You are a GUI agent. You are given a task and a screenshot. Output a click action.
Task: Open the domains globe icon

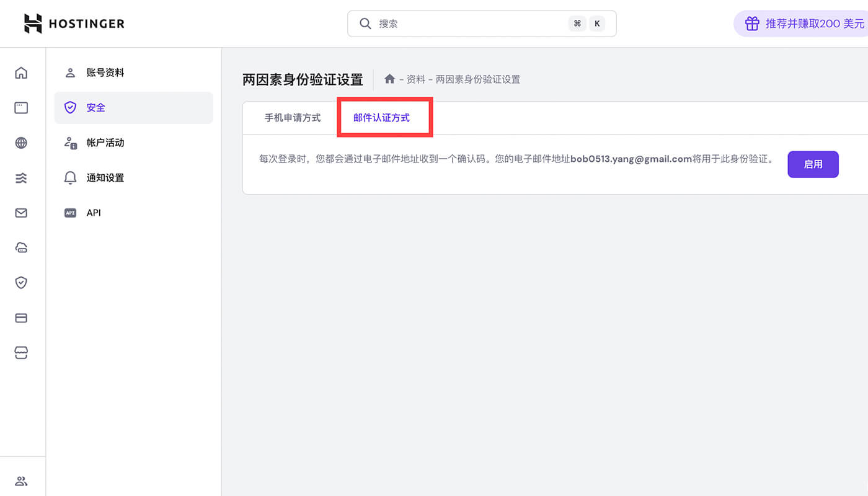(21, 143)
